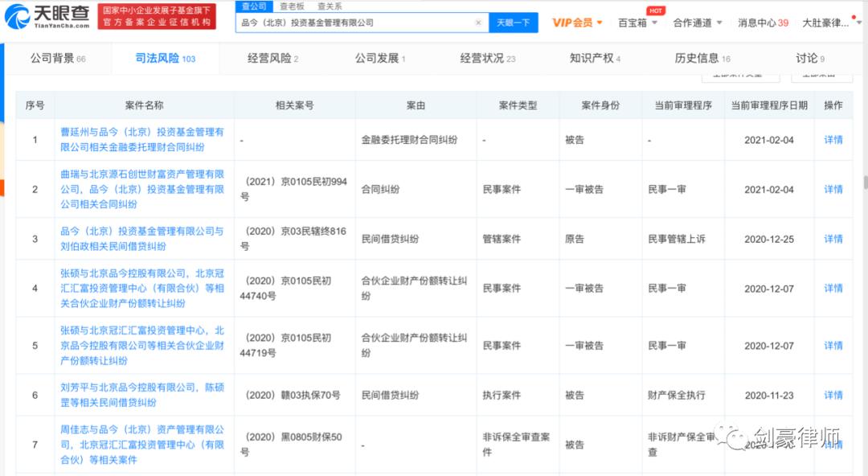The width and height of the screenshot is (868, 476).
Task: Open the account caret next to the avatar
Action: coord(860,23)
